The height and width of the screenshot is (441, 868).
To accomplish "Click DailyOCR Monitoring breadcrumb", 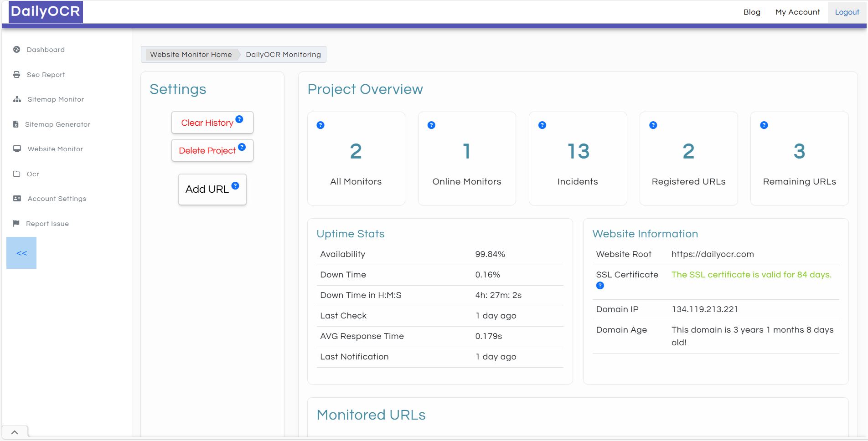I will (283, 55).
